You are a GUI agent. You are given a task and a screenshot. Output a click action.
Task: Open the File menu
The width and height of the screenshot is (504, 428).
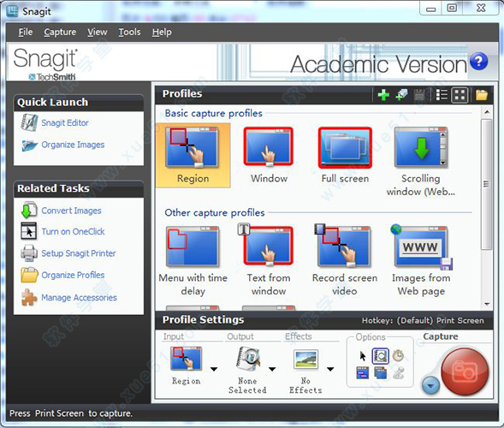pyautogui.click(x=26, y=32)
